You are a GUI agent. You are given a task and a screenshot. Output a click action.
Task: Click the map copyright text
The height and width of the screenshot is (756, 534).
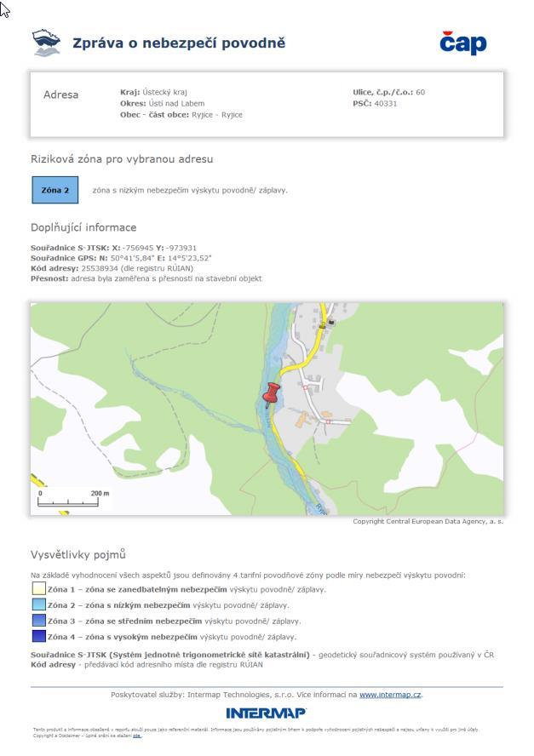428,521
